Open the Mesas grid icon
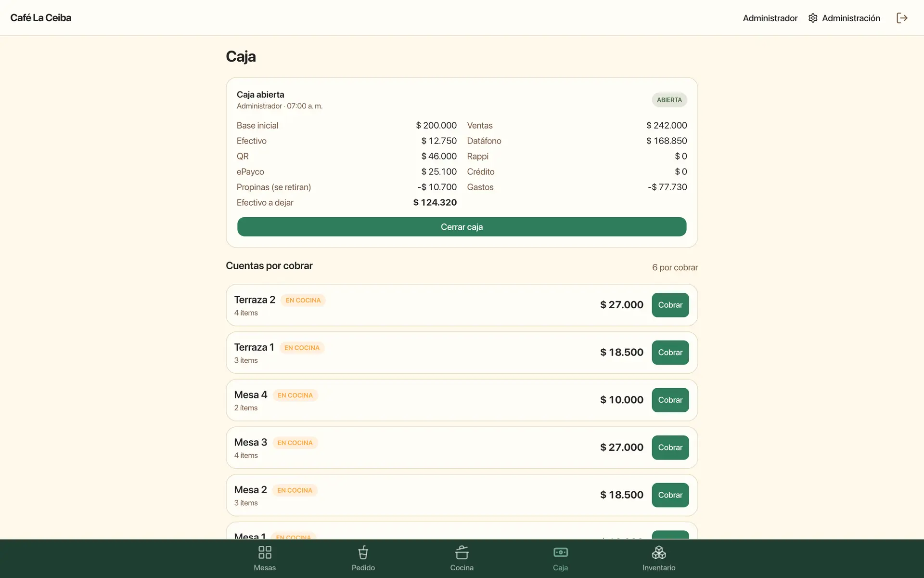This screenshot has width=924, height=578. coord(265,552)
